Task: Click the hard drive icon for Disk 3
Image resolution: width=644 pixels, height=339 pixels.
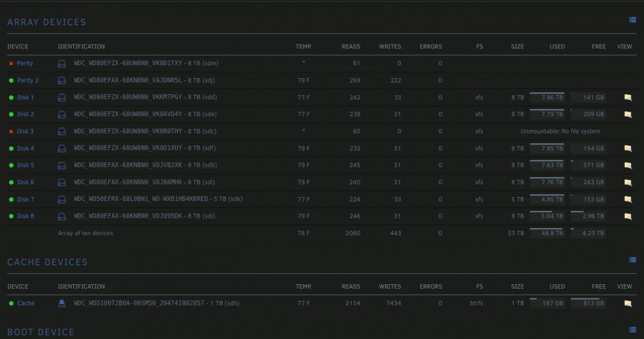Action: click(x=62, y=131)
